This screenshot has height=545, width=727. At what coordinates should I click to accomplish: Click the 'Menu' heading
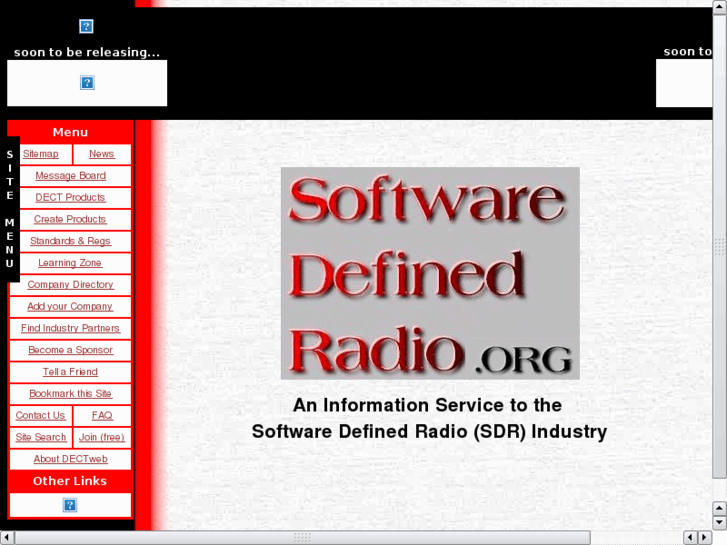tap(70, 132)
